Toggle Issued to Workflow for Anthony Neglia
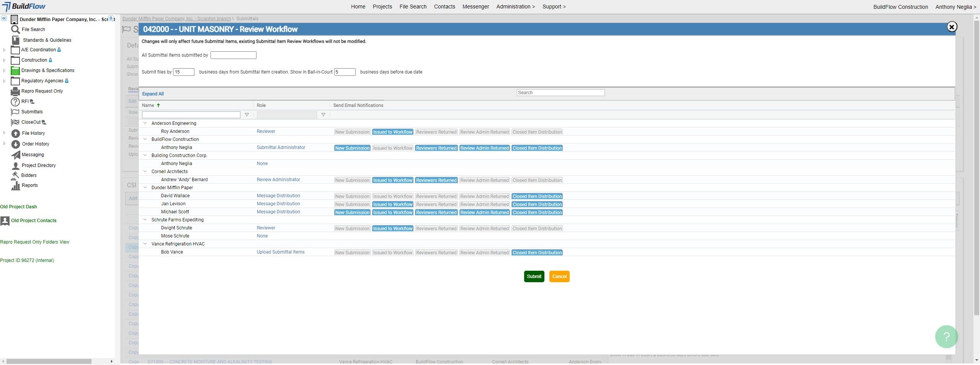Viewport: 980px width, 365px height. click(x=393, y=148)
